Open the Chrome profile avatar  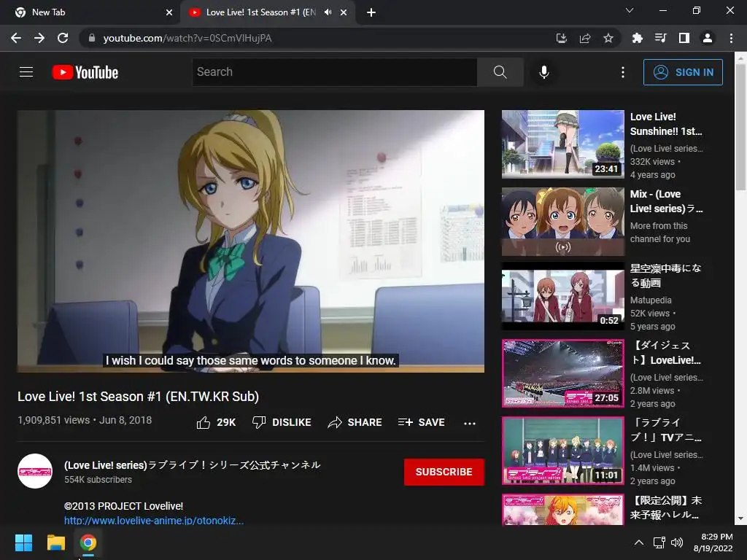click(x=708, y=38)
